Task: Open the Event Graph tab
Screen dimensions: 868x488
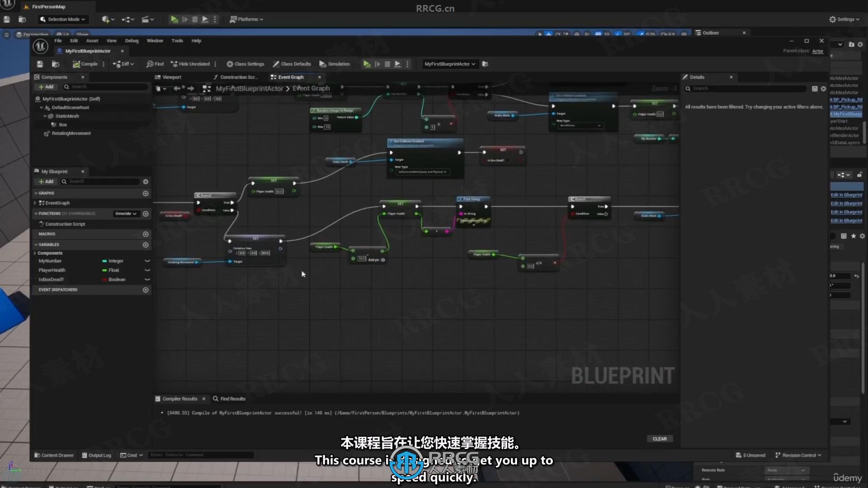Action: click(x=290, y=76)
